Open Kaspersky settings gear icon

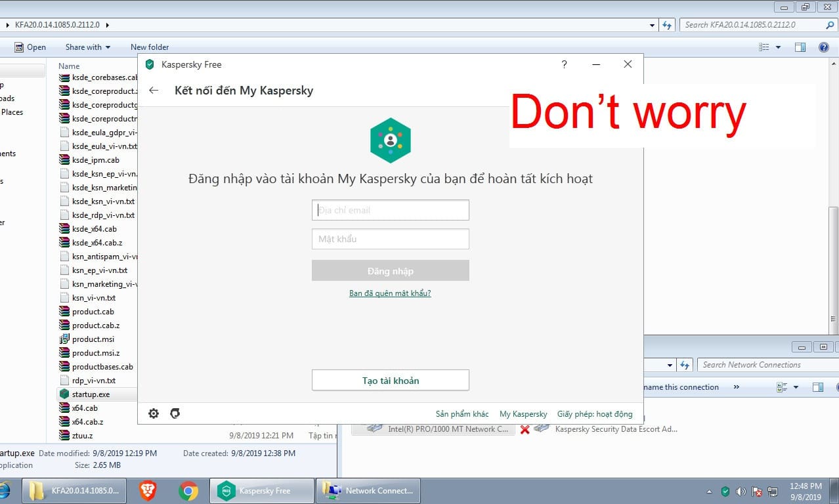[x=154, y=413]
